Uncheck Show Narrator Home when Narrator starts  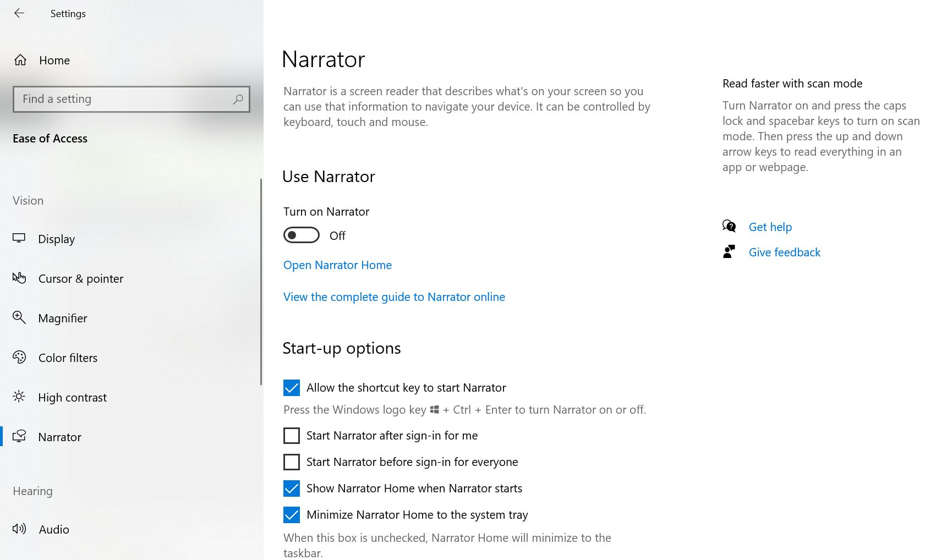pos(292,488)
